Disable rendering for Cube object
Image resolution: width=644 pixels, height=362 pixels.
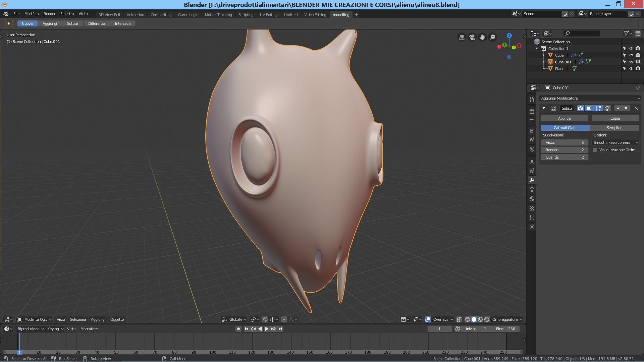tap(638, 55)
